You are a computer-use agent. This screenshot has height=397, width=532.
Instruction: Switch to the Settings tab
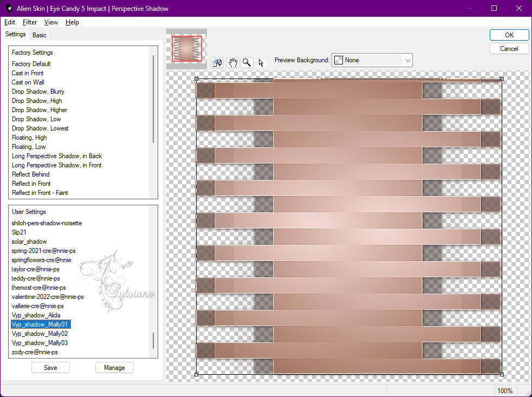[x=16, y=34]
